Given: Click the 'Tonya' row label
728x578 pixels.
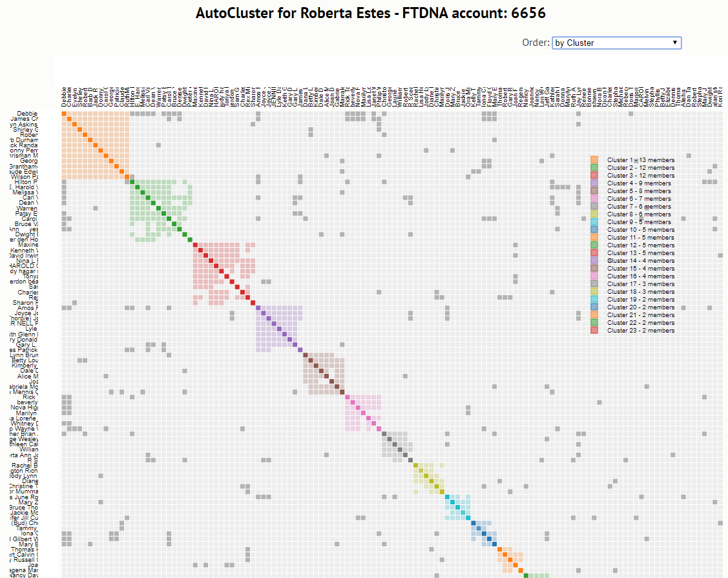Looking at the screenshot, I should pos(30,276).
